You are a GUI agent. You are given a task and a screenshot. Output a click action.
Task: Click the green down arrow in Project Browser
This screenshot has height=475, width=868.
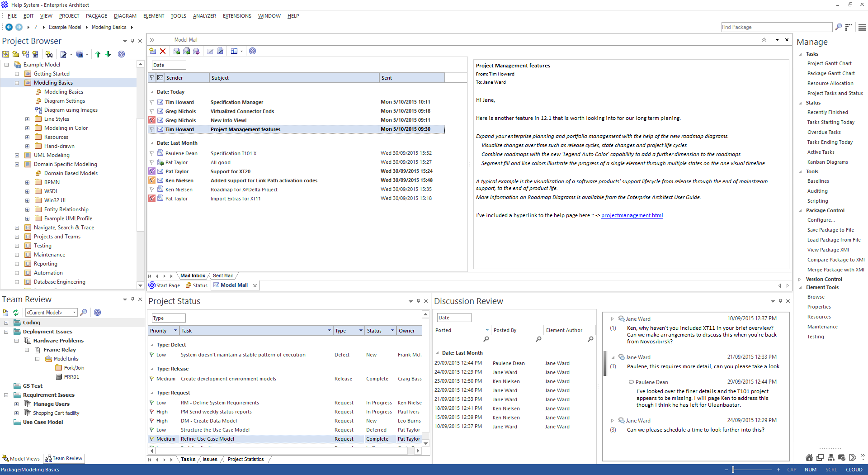[108, 54]
